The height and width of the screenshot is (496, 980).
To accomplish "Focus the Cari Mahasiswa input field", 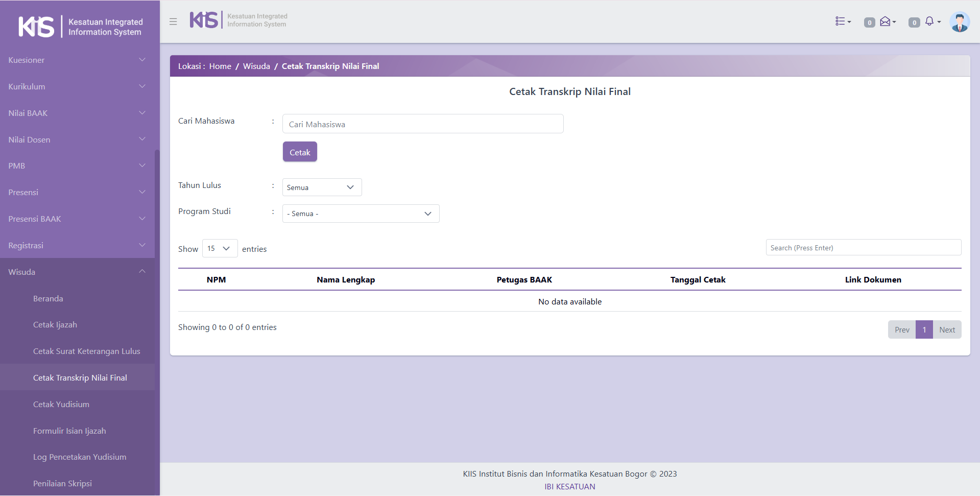I will (x=422, y=124).
